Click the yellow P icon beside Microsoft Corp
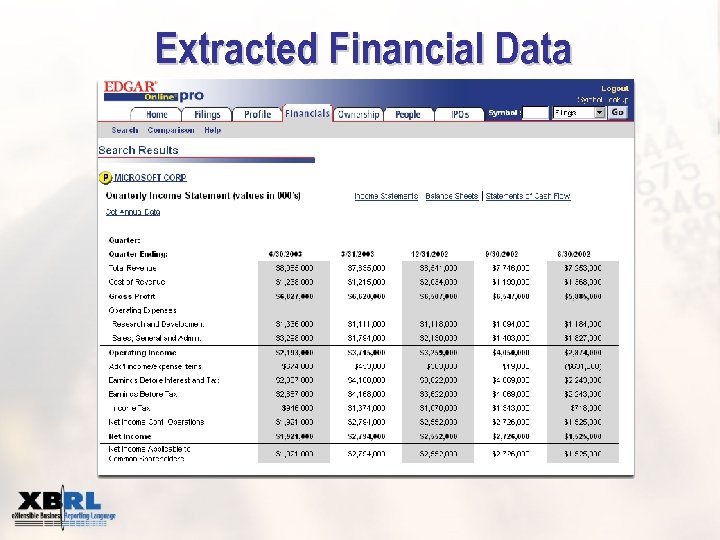The height and width of the screenshot is (540, 720). pyautogui.click(x=105, y=178)
